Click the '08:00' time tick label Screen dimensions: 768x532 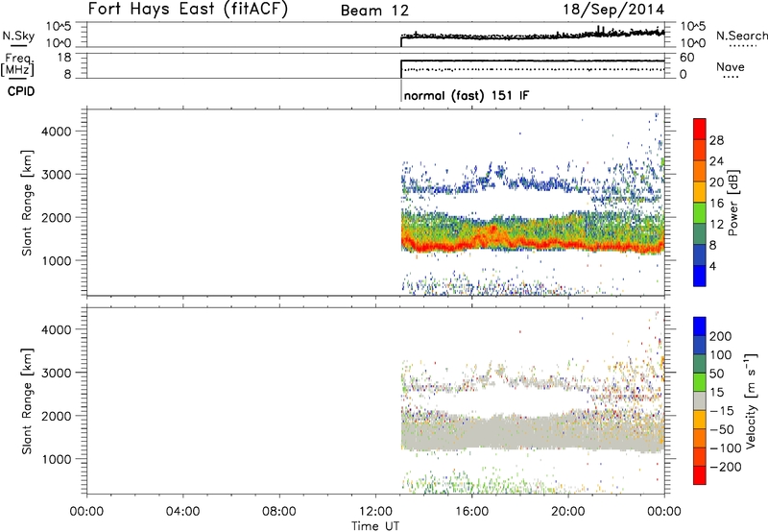coord(278,512)
